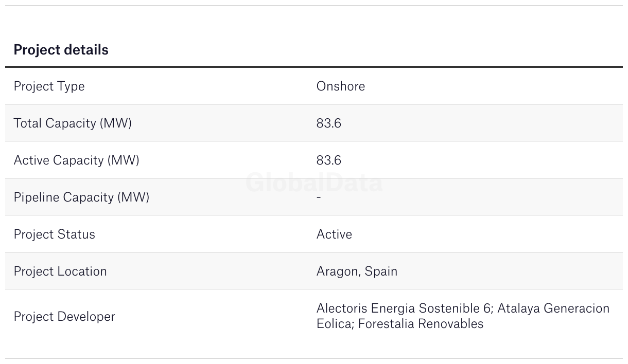Click the Project details heading
The height and width of the screenshot is (364, 628).
pyautogui.click(x=61, y=50)
